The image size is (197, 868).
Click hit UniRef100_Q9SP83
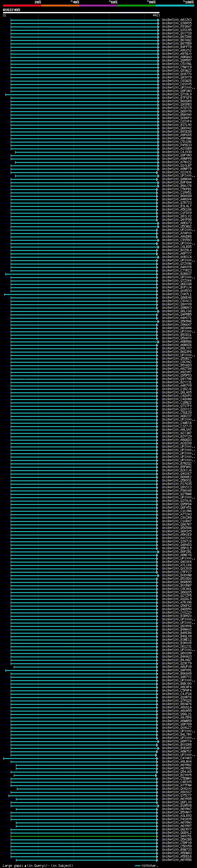pos(177,104)
